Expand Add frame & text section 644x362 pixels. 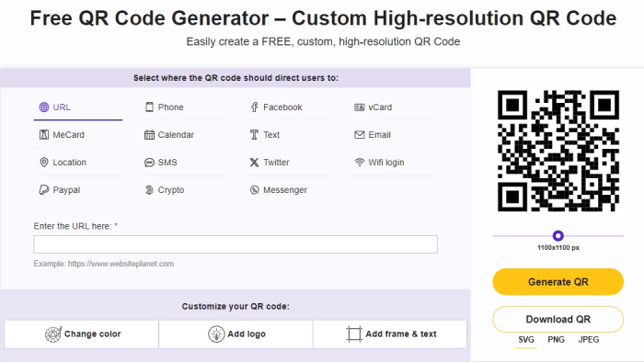[x=390, y=334]
